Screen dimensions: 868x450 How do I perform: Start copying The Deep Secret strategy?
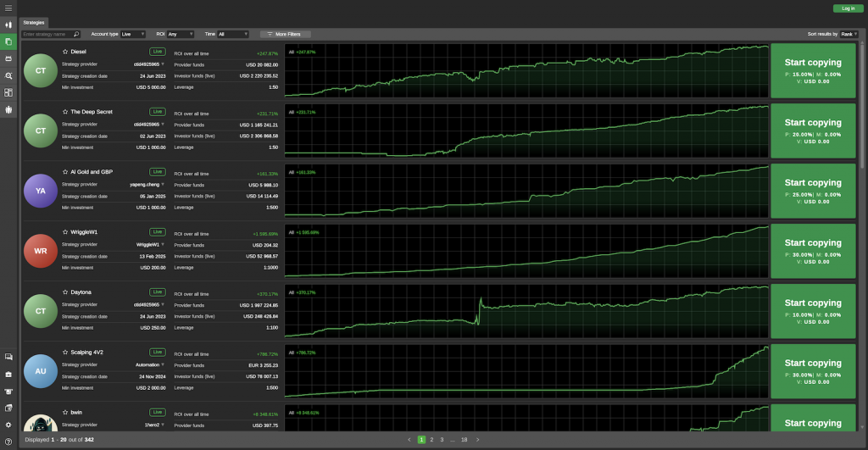click(x=813, y=131)
